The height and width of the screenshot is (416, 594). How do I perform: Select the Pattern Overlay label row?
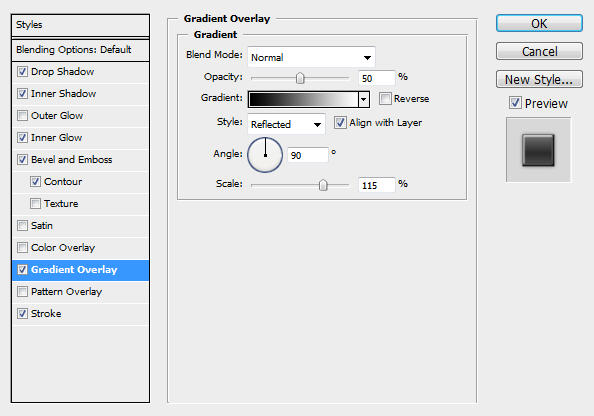pos(80,291)
